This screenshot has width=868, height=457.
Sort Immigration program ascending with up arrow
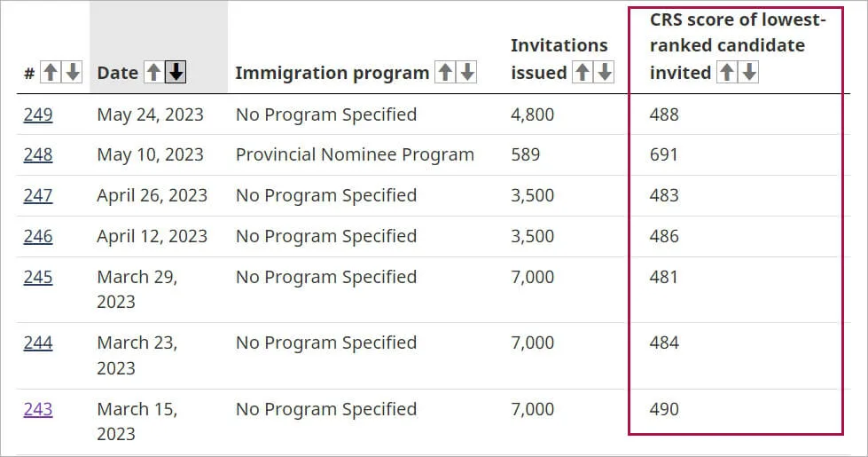tap(444, 73)
